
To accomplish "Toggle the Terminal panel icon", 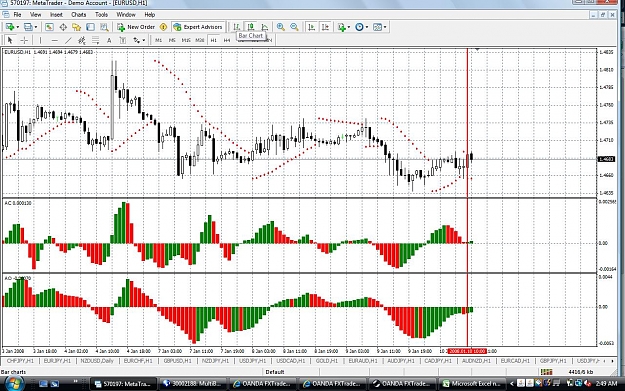I will pyautogui.click(x=90, y=27).
